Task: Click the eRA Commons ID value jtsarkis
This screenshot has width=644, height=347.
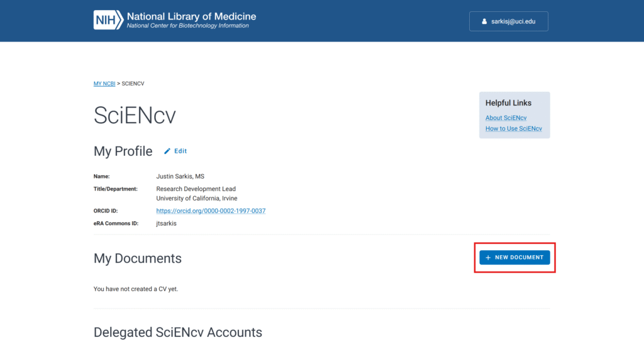Action: coord(167,223)
